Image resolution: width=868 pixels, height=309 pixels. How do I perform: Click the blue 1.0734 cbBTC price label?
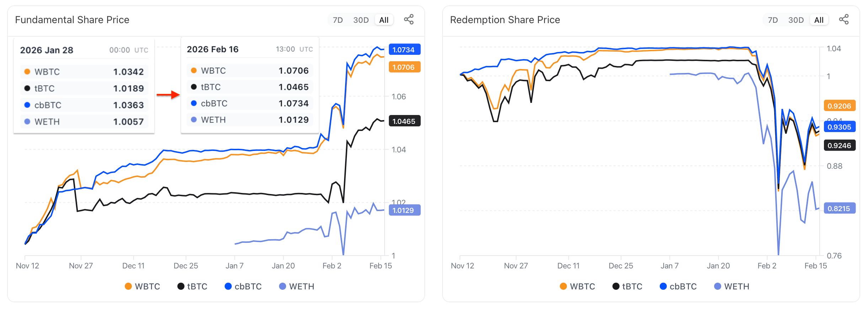(404, 49)
